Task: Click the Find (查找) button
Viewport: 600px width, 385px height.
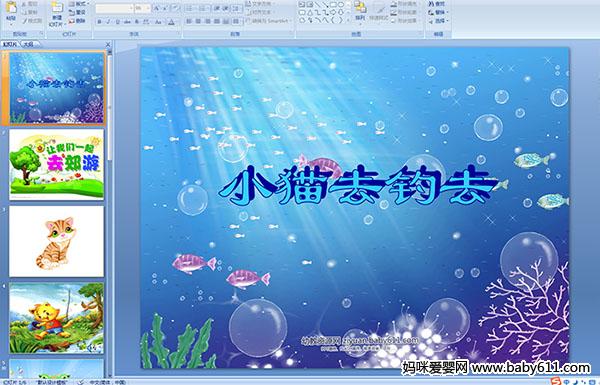Action: coord(437,4)
